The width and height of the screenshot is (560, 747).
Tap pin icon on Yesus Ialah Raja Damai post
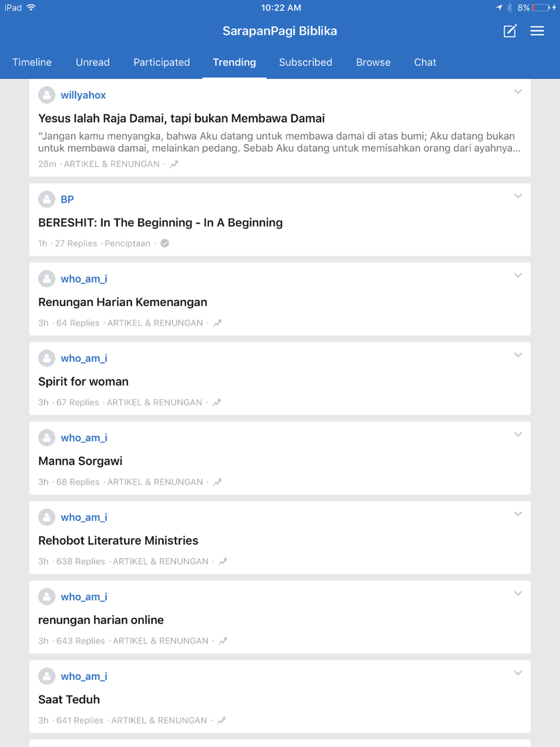pyautogui.click(x=174, y=164)
